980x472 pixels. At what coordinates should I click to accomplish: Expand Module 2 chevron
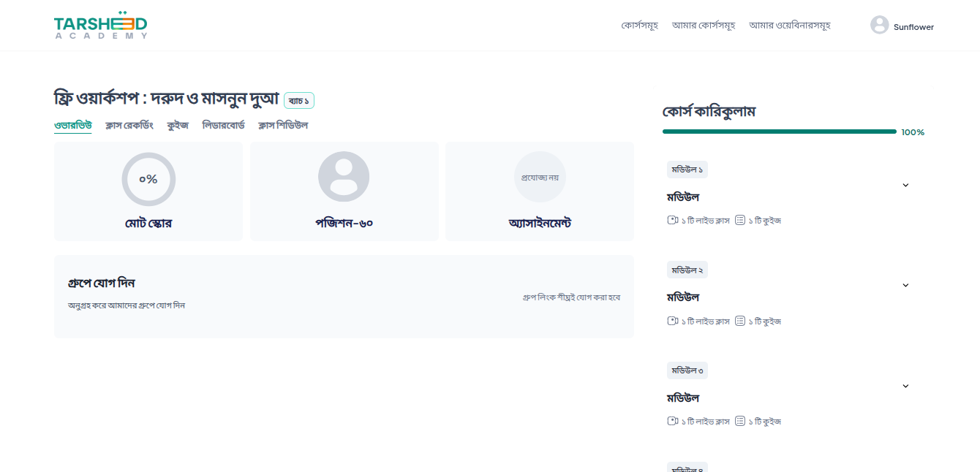905,285
